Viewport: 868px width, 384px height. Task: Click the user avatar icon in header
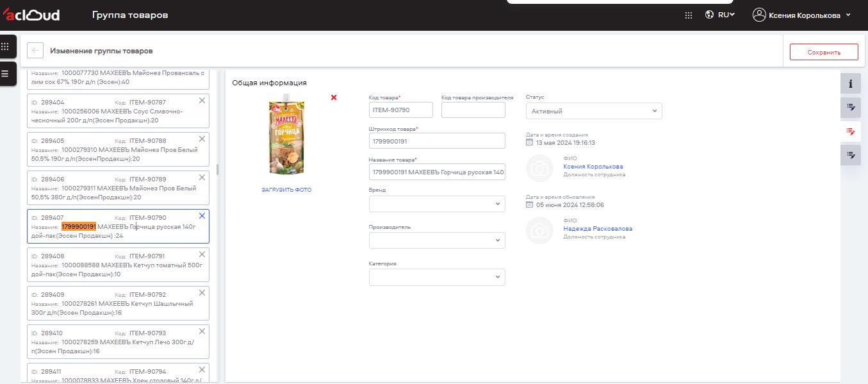(759, 15)
